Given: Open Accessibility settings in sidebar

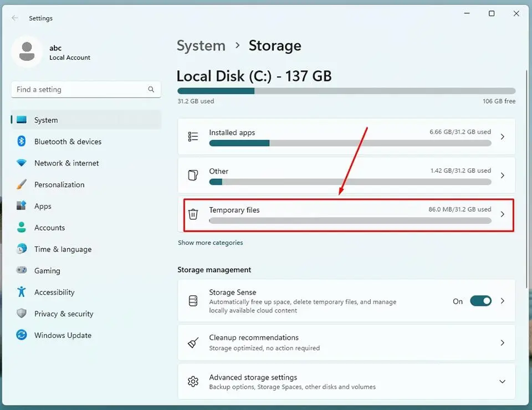Looking at the screenshot, I should (x=86, y=292).
